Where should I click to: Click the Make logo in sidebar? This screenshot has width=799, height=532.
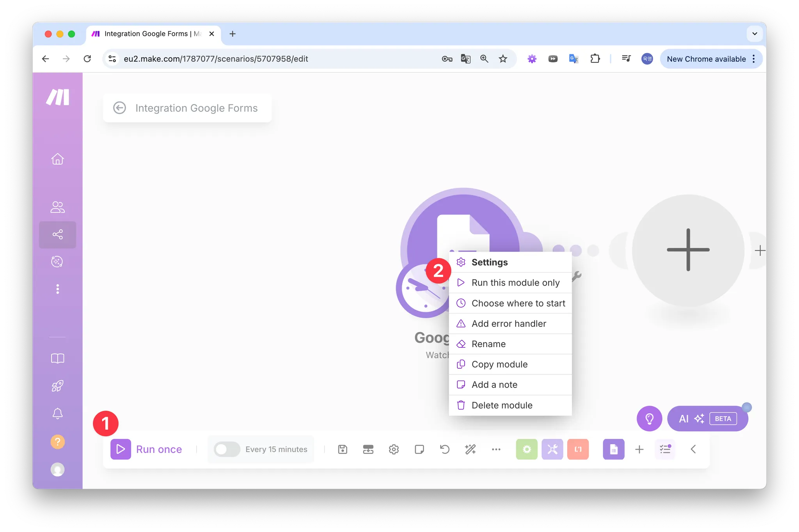pyautogui.click(x=58, y=97)
